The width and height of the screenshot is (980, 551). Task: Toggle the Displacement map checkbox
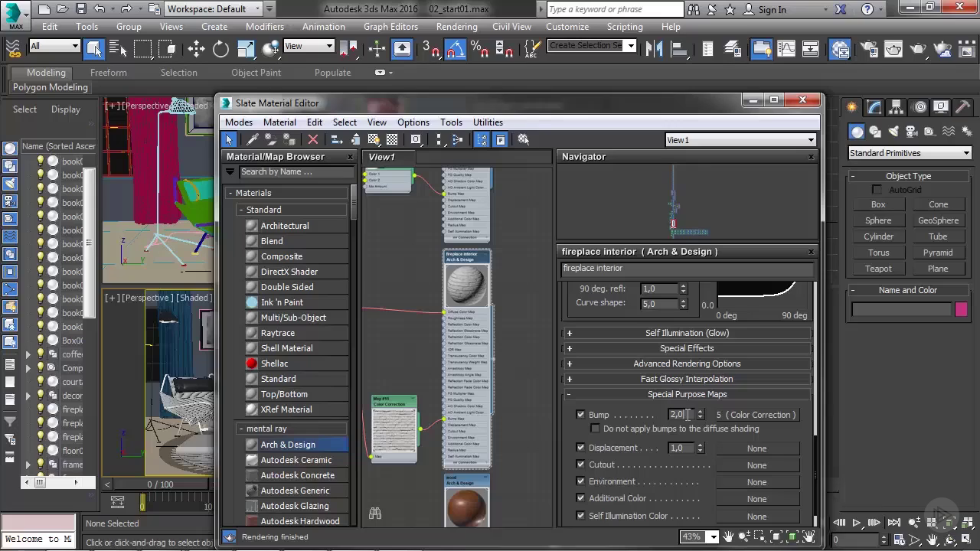tap(580, 448)
